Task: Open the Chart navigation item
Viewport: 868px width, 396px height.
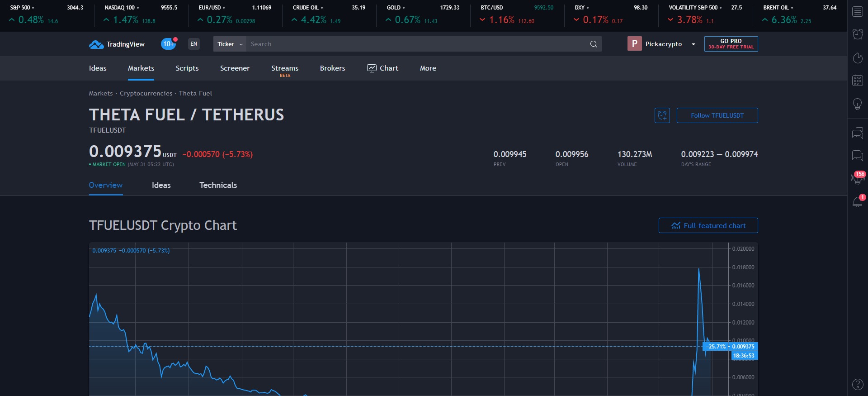Action: (x=382, y=68)
